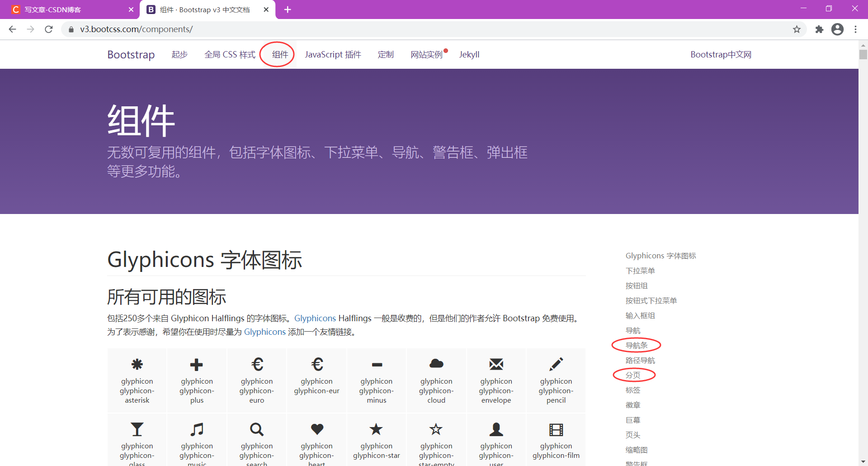Jump to 徽章 section in sidebar
868x466 pixels.
[633, 405]
